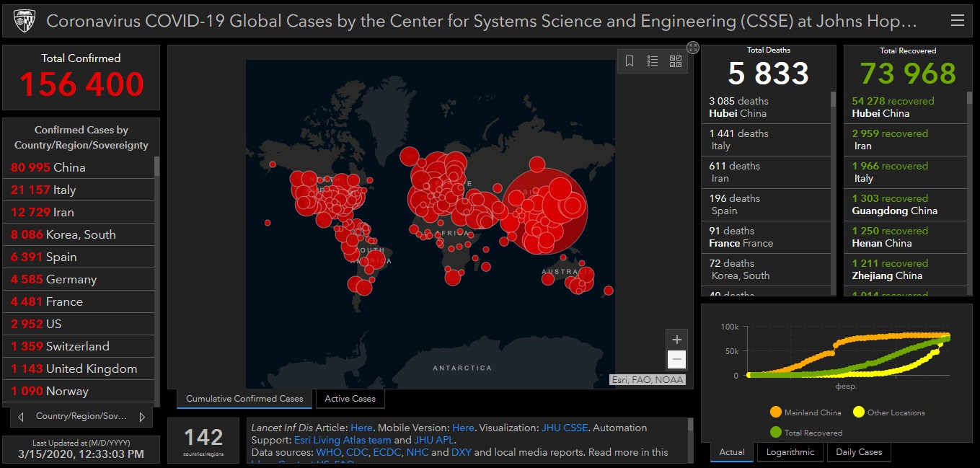This screenshot has height=468, width=980.
Task: Click Henan China 1 250 recovered entry
Action: [905, 237]
